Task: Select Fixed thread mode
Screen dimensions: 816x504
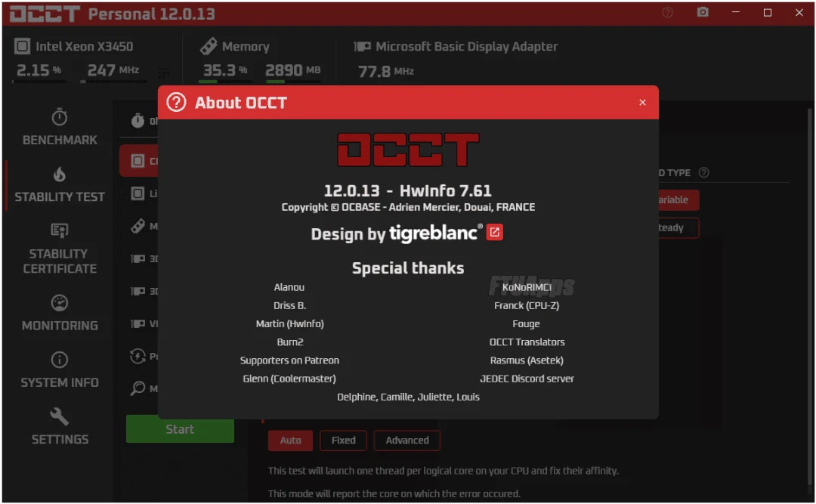Action: [x=344, y=441]
